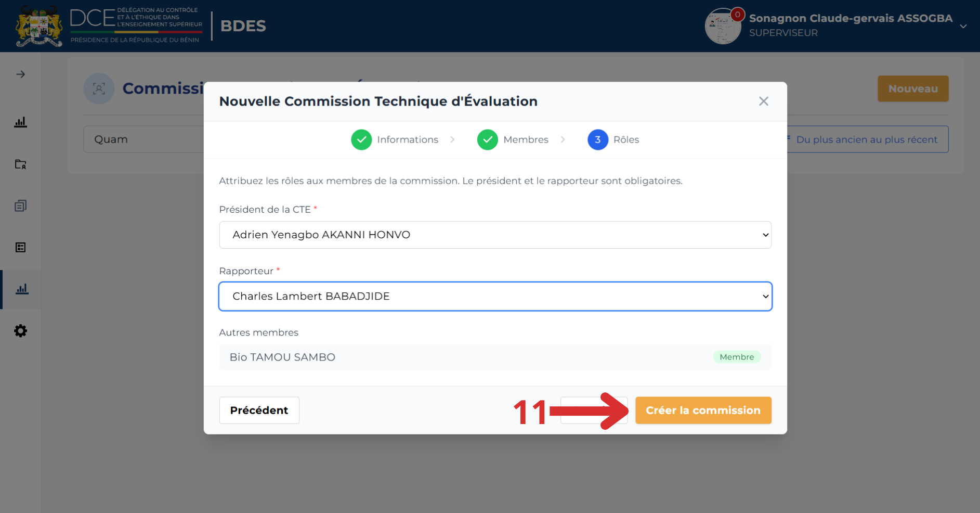Expand the sidebar with the arrow icon

[20, 74]
